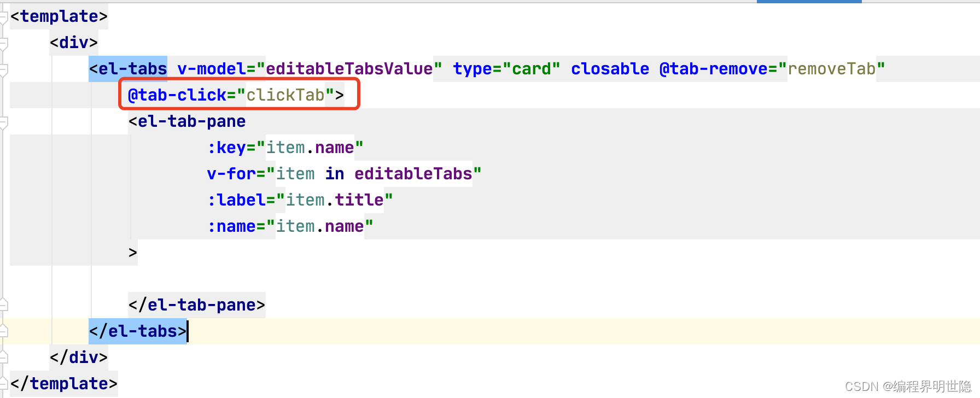980x398 pixels.
Task: Click the closing </el-tab-pane> tag
Action: tap(197, 305)
